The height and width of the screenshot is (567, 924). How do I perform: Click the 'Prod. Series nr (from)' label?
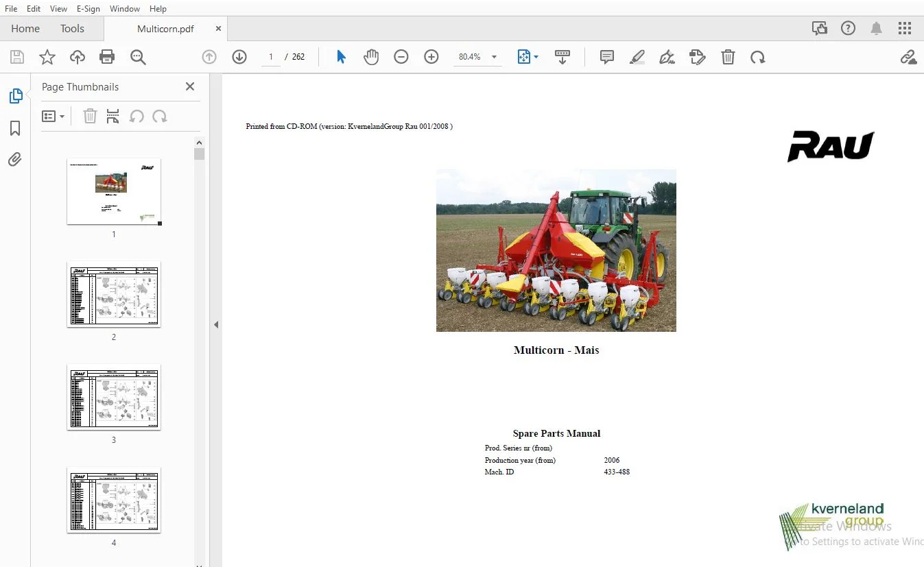[x=519, y=448]
